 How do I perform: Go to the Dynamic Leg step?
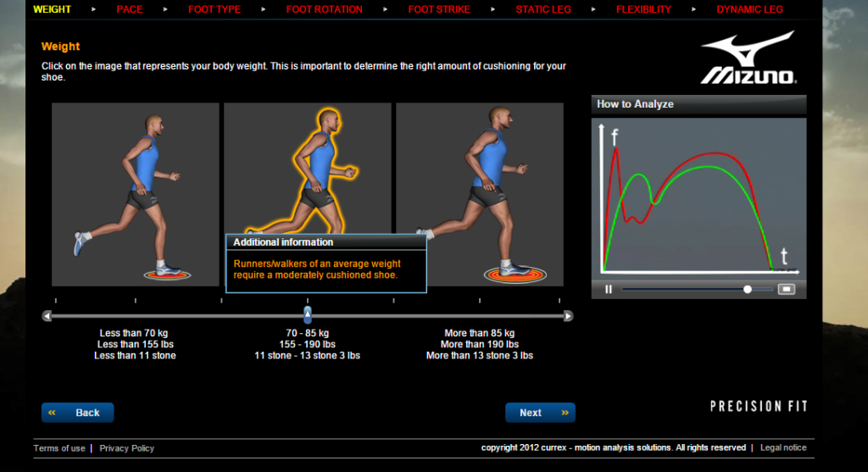tap(749, 9)
